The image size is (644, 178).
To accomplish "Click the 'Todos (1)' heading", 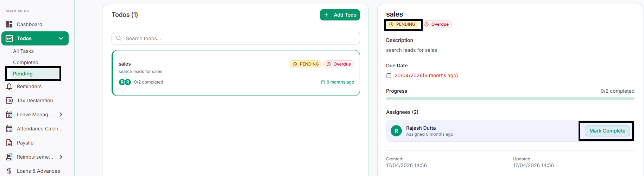I will pyautogui.click(x=125, y=15).
